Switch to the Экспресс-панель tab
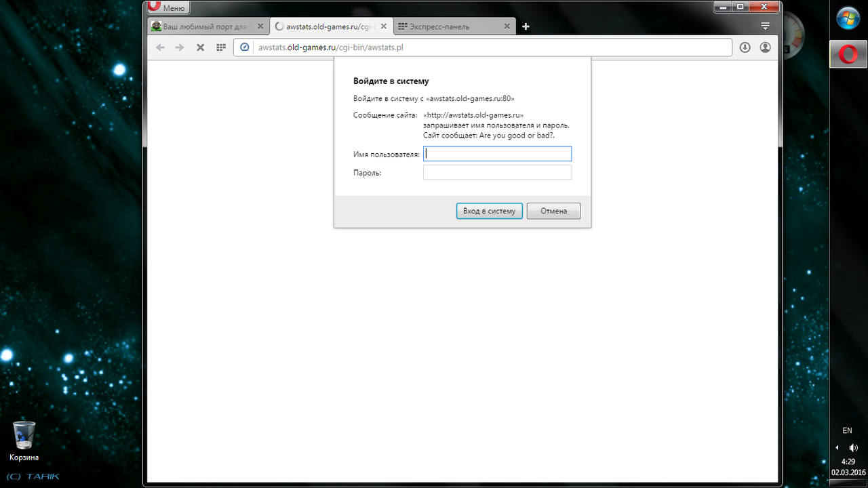Screen dimensions: 868x488 click(x=454, y=26)
